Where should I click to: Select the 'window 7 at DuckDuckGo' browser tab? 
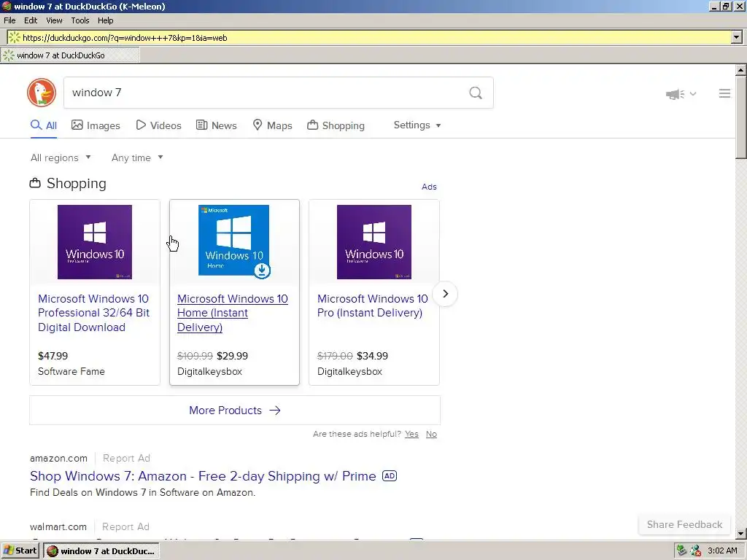(70, 55)
